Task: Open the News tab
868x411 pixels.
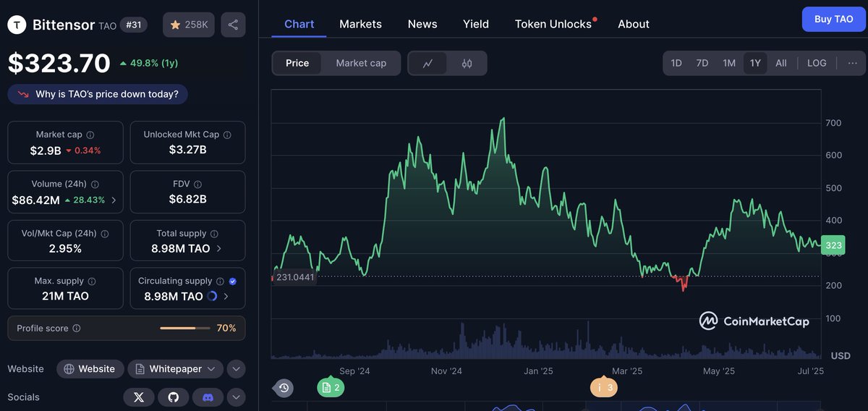Action: pyautogui.click(x=422, y=24)
